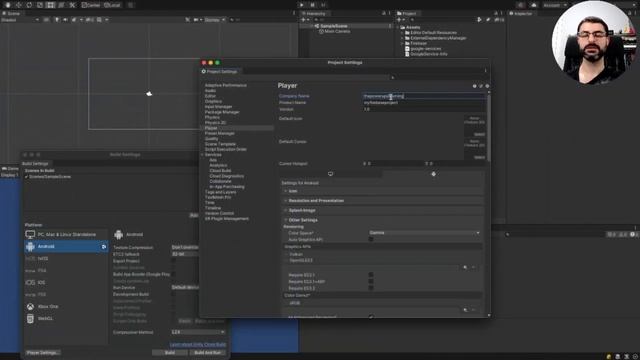Viewport: 640px width, 360px height.
Task: Open Player preset selector icon
Action: point(481,86)
